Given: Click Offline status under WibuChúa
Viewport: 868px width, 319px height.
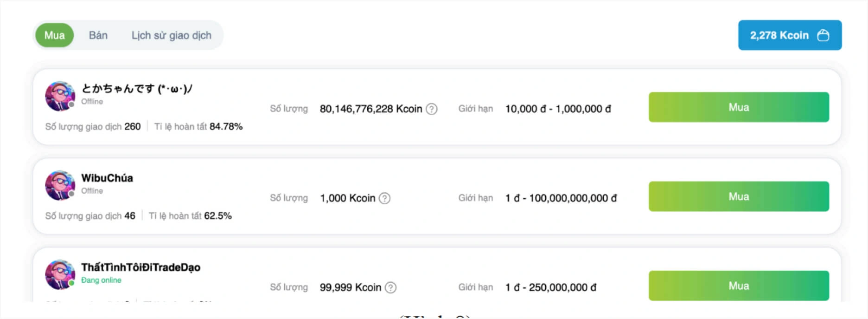Looking at the screenshot, I should pyautogui.click(x=92, y=191).
